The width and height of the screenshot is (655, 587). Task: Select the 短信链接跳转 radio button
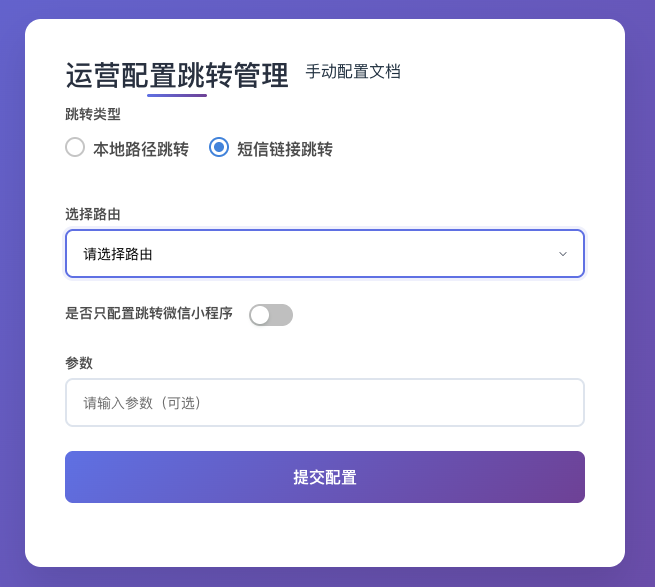coord(219,147)
